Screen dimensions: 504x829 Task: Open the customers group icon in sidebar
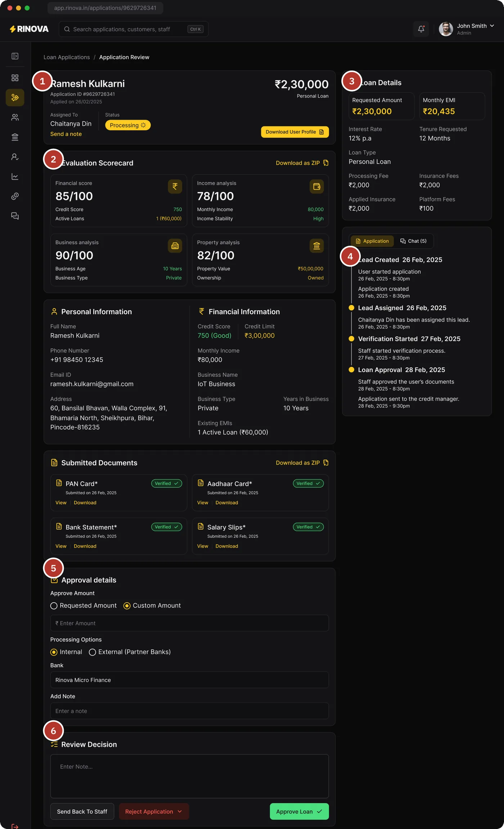(15, 117)
